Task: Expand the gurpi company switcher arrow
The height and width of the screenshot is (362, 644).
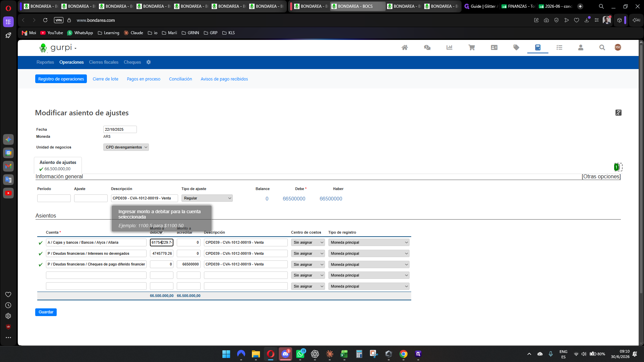Action: click(75, 49)
